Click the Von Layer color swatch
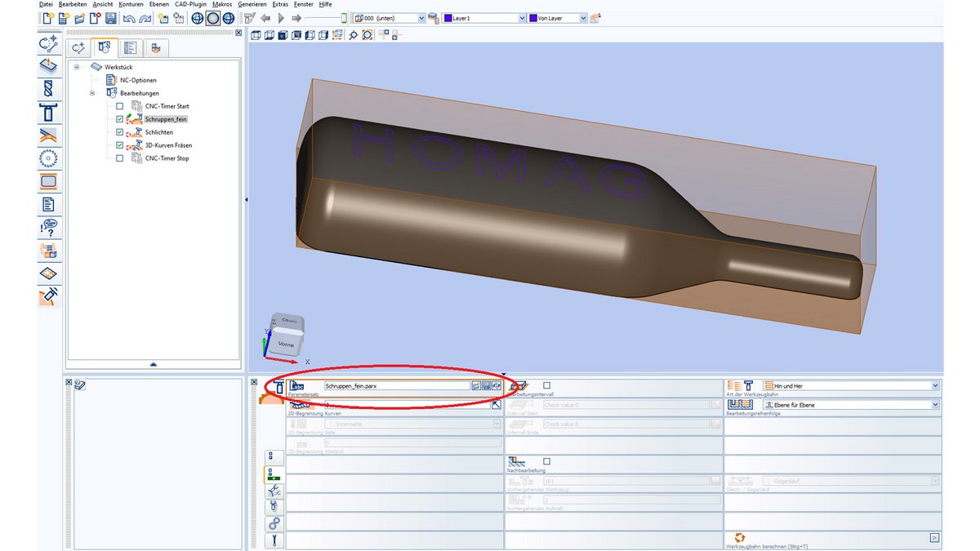The image size is (980, 551). pyautogui.click(x=532, y=17)
